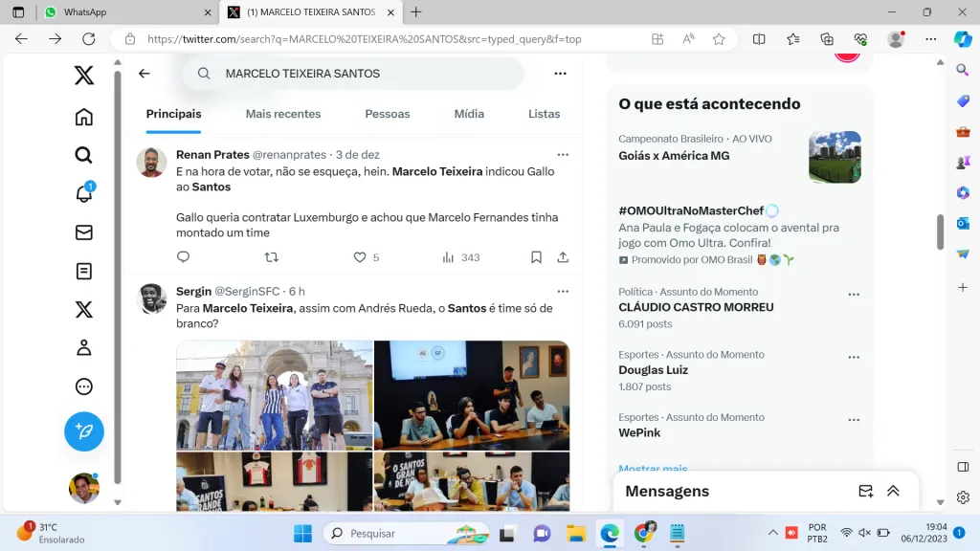Open search settings three-dot menu
Viewport: 980px width, 551px height.
click(x=560, y=74)
